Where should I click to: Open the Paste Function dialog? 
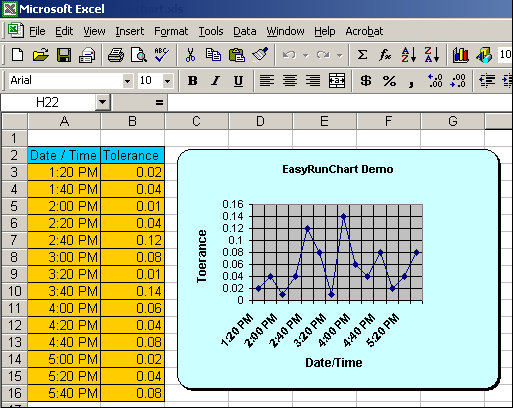pos(385,55)
